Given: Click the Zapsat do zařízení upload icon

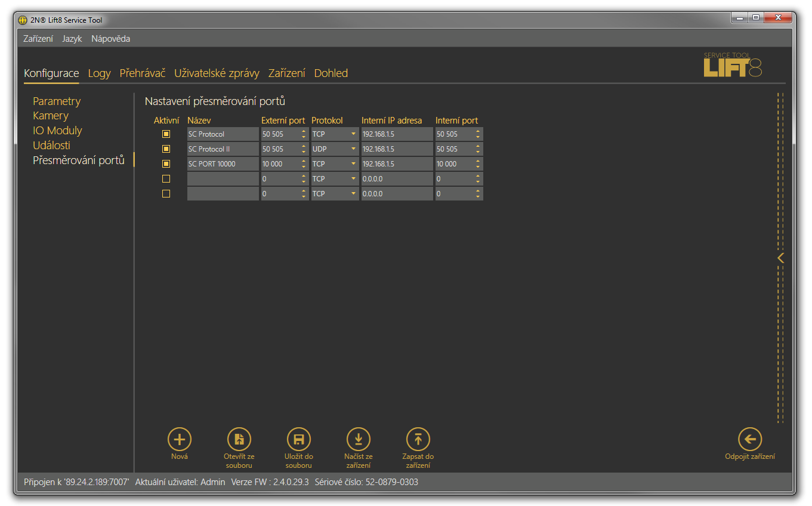Looking at the screenshot, I should click(x=418, y=439).
